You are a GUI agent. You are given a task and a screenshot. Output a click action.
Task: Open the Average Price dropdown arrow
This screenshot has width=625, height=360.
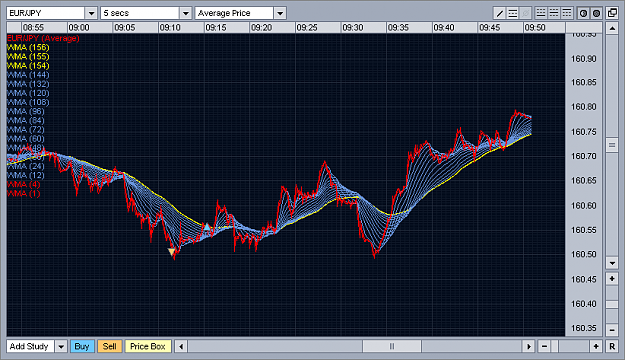point(280,13)
